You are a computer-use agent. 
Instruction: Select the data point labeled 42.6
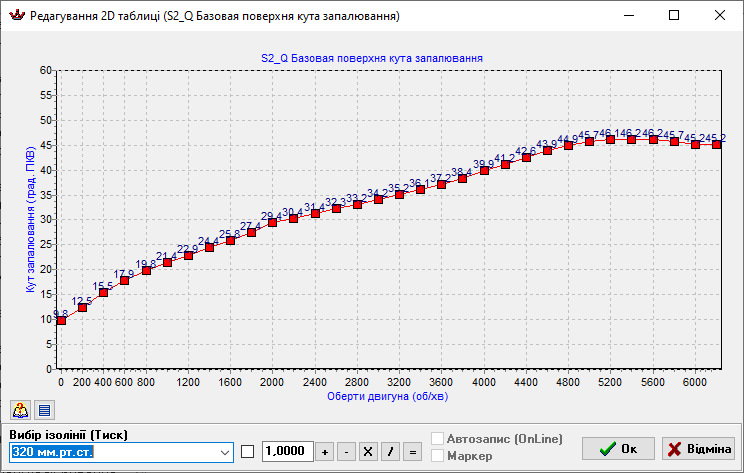526,158
